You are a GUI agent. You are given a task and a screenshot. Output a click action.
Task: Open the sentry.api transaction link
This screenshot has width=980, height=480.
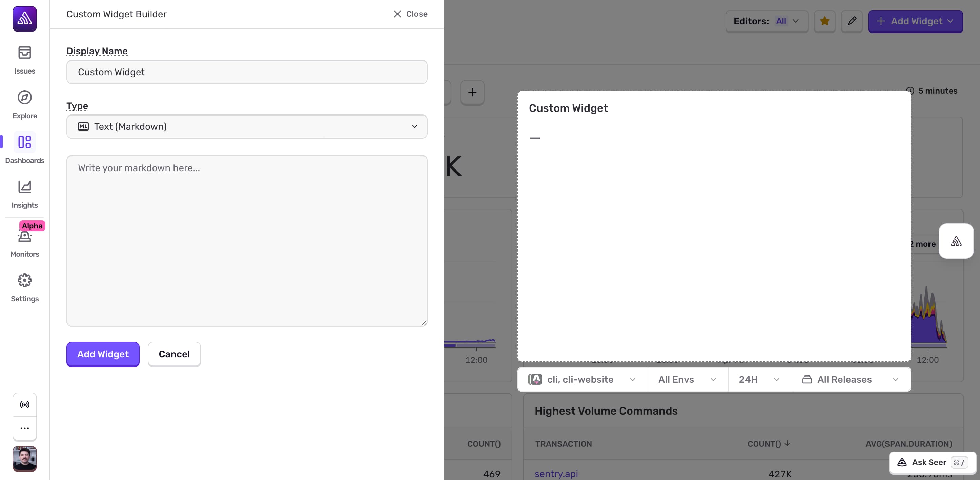[x=556, y=474]
